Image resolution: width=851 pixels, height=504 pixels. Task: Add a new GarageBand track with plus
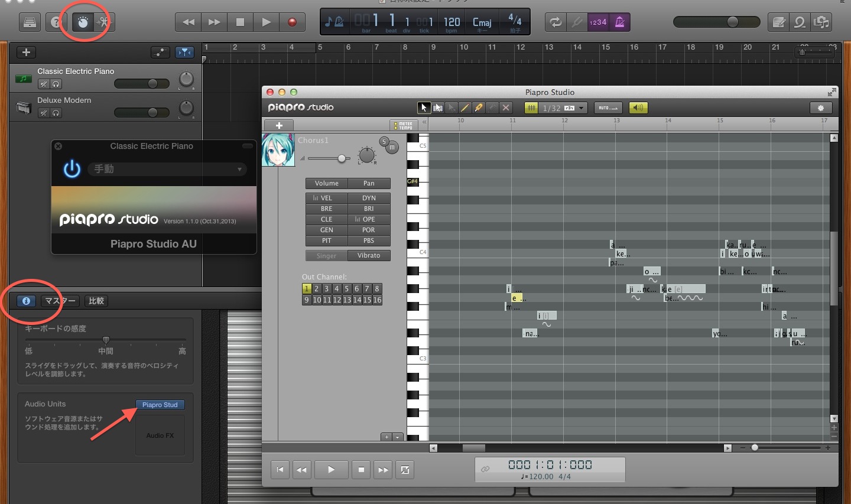pyautogui.click(x=26, y=53)
